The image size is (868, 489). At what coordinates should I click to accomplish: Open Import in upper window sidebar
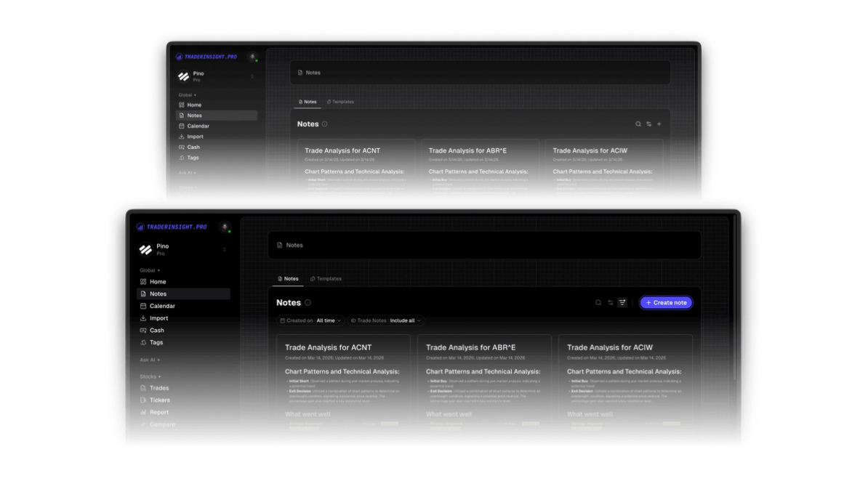pyautogui.click(x=217, y=136)
